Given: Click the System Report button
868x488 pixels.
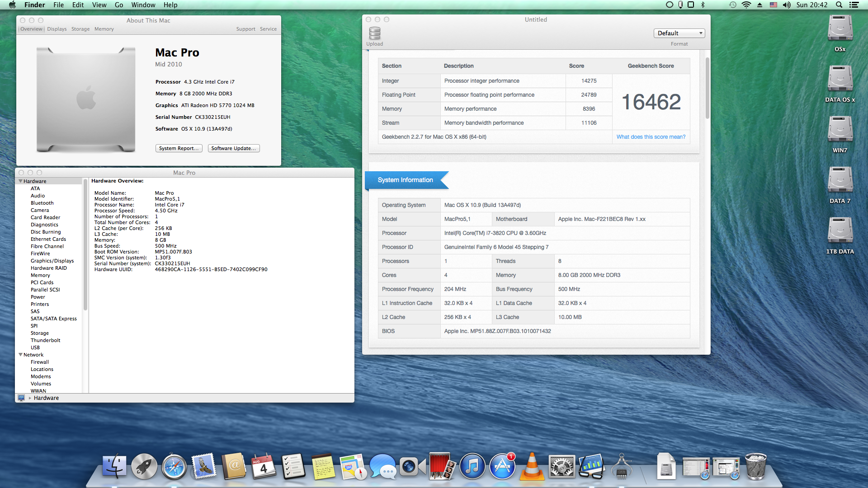Looking at the screenshot, I should (x=179, y=148).
